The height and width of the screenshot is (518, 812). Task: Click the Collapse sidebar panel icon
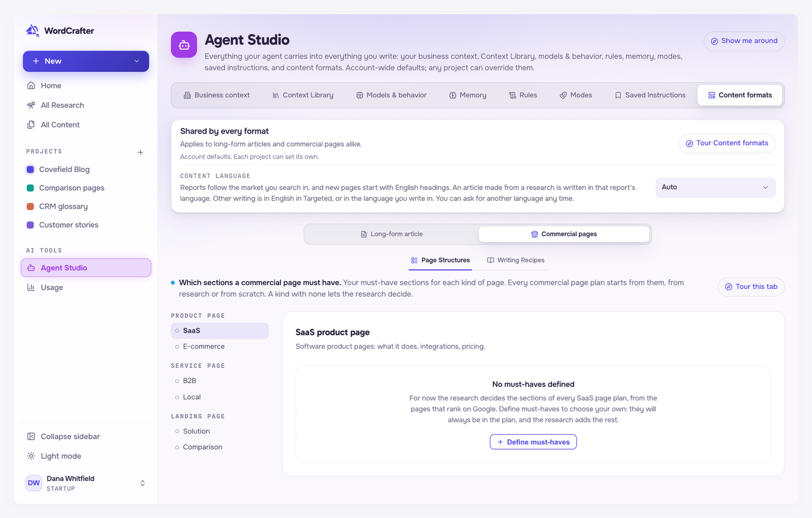[31, 436]
